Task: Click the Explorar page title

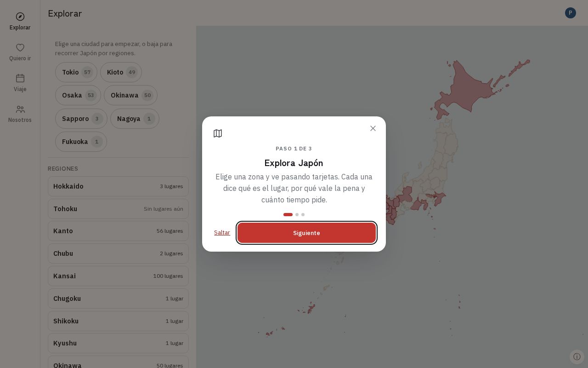Action: (65, 13)
